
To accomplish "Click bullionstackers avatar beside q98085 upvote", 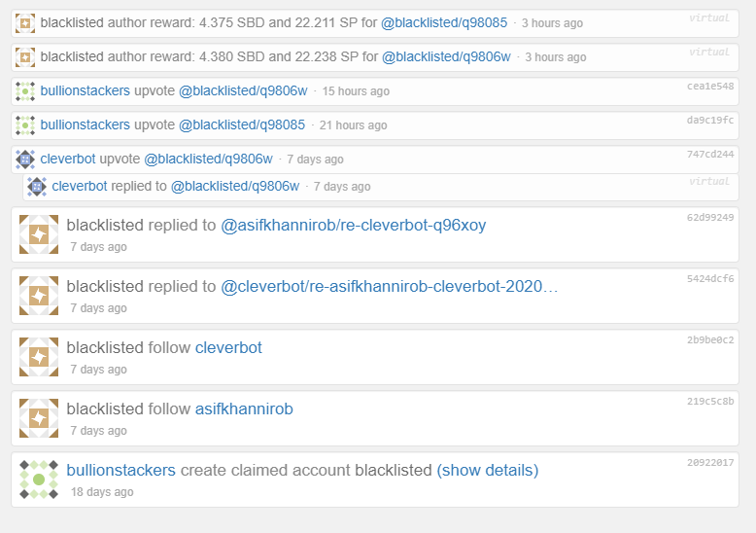I will (25, 124).
